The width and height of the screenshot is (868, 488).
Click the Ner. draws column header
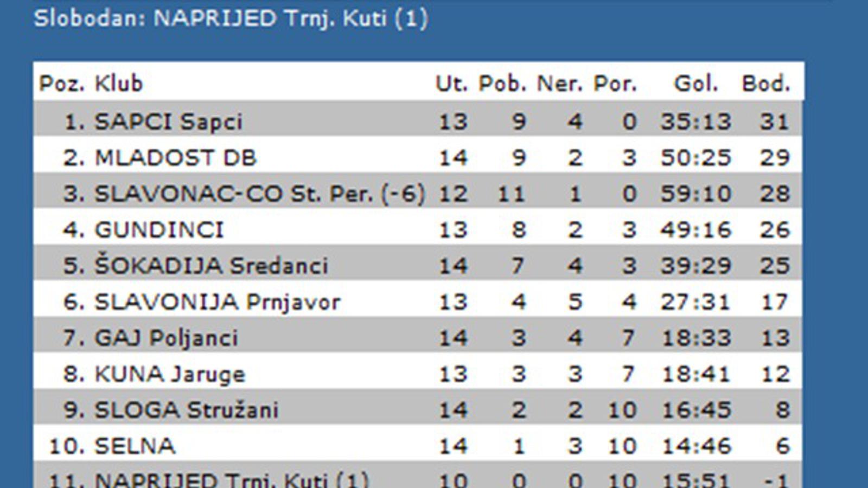coord(560,84)
